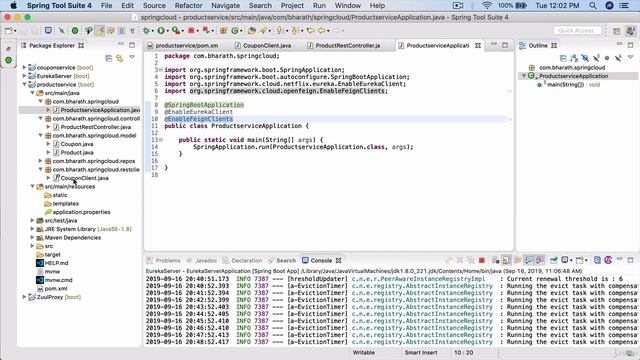Viewport: 640px width, 360px height.
Task: Open the Navigate menu
Action: (225, 6)
